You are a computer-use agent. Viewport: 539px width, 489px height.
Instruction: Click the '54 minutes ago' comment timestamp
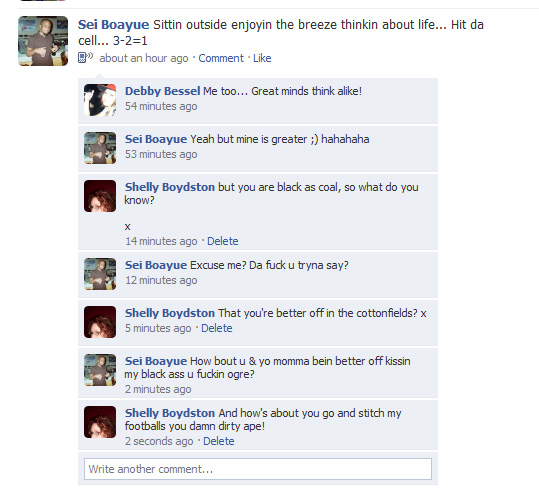(161, 106)
